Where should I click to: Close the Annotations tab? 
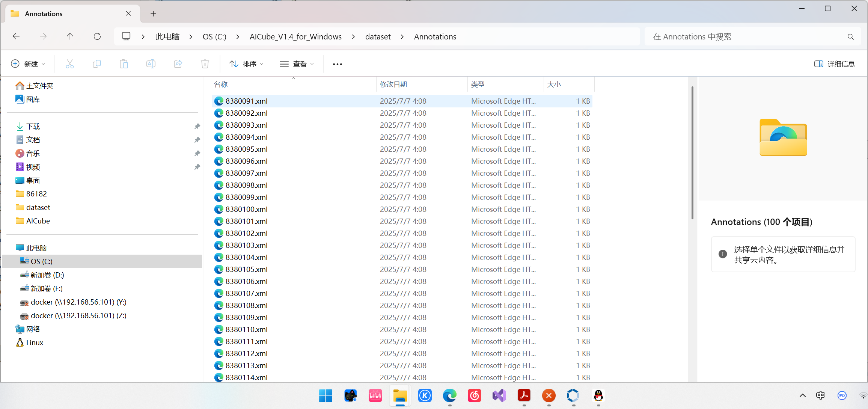coord(128,14)
